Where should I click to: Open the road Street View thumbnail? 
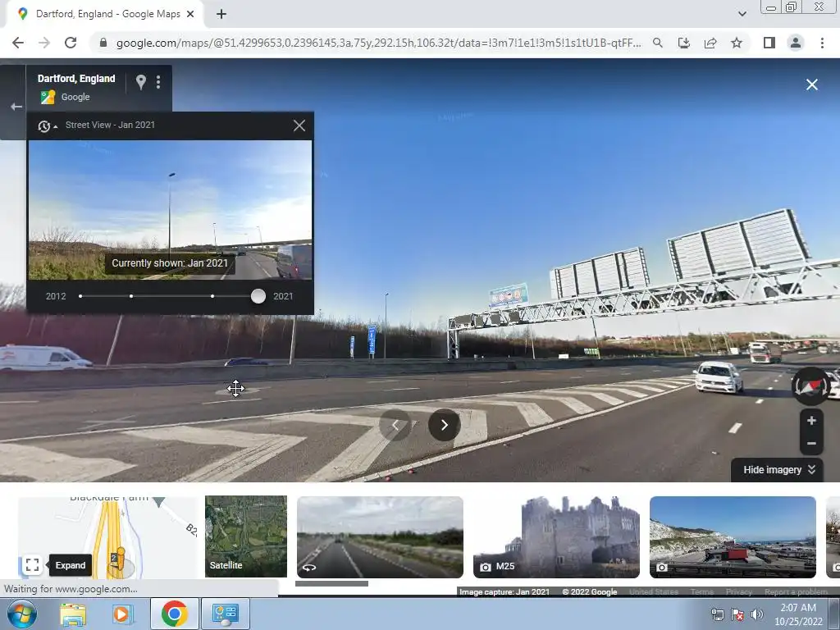(x=380, y=537)
